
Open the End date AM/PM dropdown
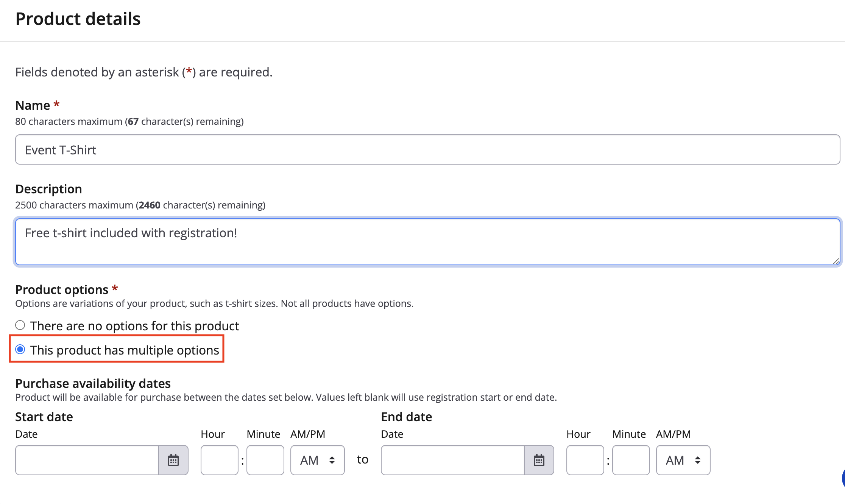pos(683,460)
